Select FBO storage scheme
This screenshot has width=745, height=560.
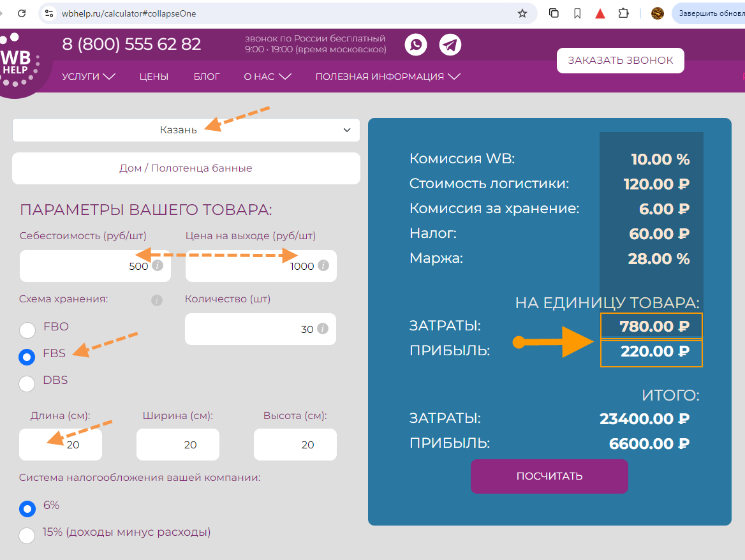pyautogui.click(x=27, y=330)
